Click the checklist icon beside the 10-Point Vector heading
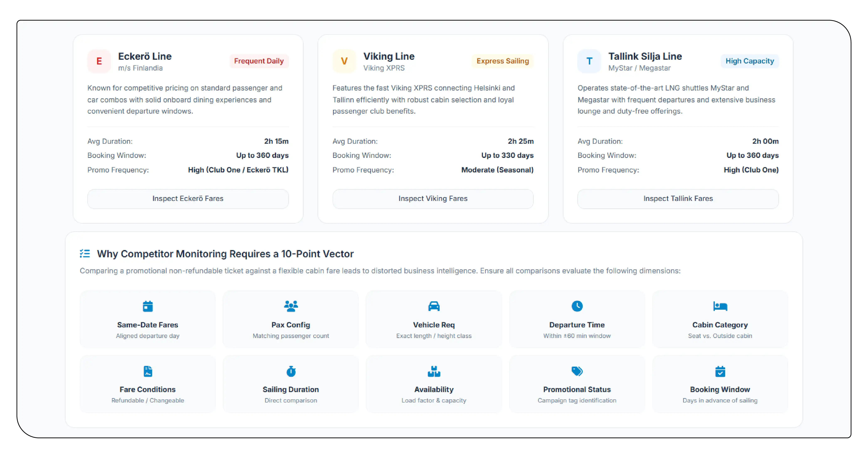868x458 pixels. 85,253
